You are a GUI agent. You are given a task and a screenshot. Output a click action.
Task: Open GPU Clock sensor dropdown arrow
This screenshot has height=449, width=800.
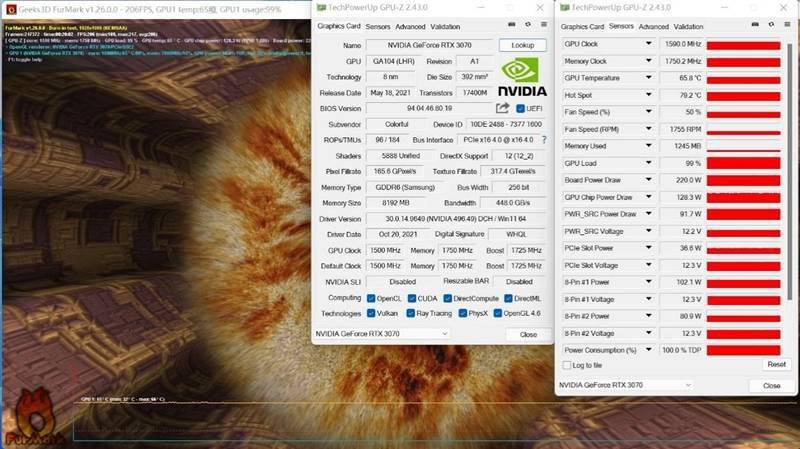[x=648, y=44]
